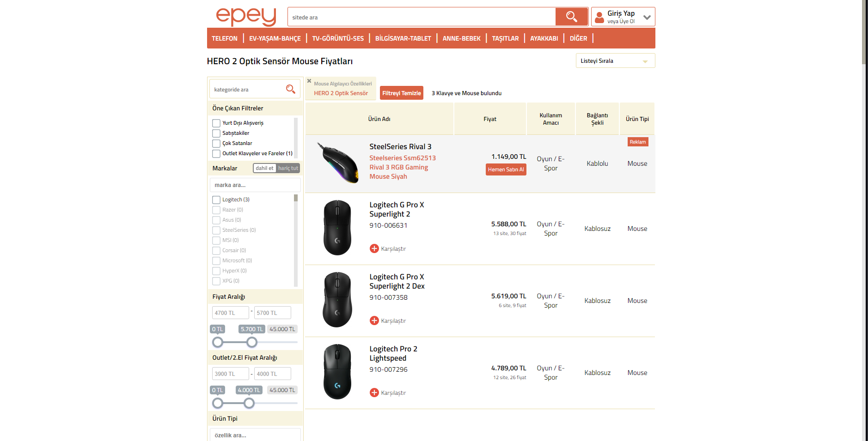This screenshot has height=441, width=868.
Task: Enable Yurt Dışı Alışveriş filter
Action: click(216, 123)
